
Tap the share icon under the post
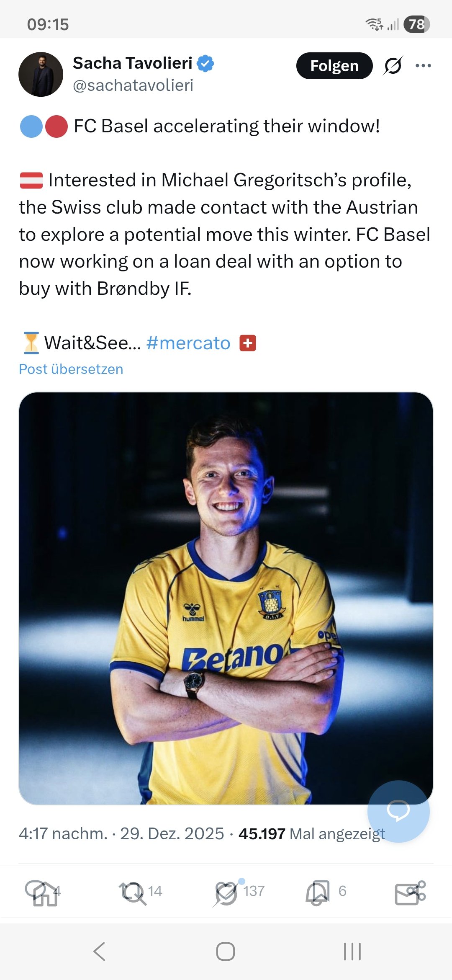(x=410, y=891)
